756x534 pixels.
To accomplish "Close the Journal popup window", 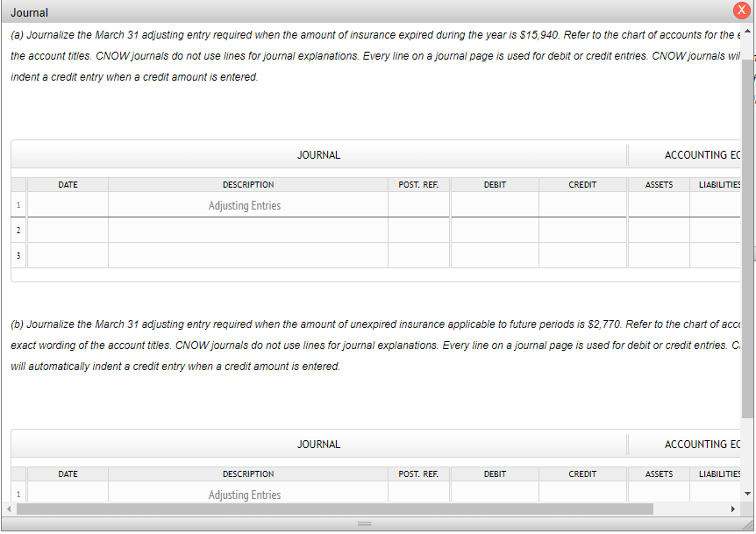I will [x=741, y=11].
